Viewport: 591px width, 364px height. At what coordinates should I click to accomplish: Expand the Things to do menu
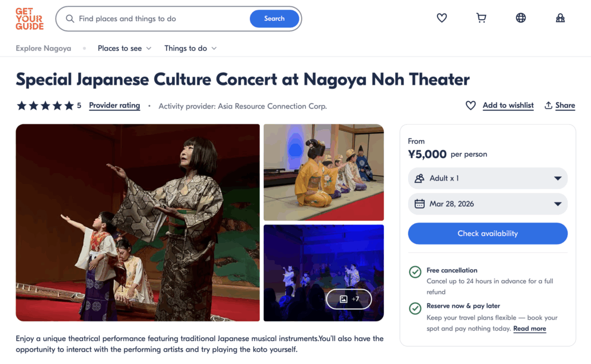click(190, 48)
